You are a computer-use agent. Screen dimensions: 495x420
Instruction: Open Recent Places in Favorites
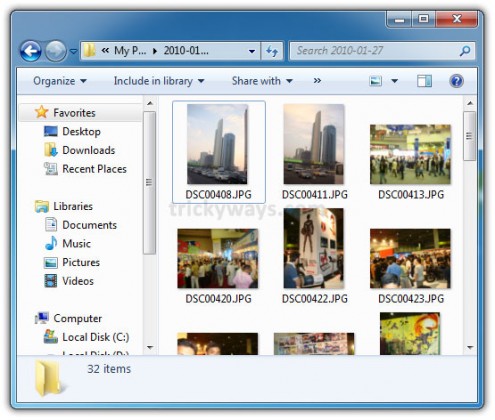coord(94,169)
